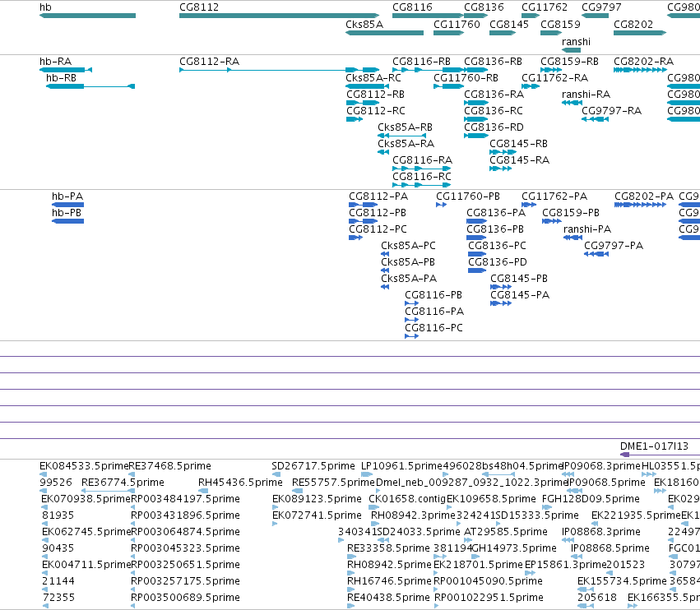Select the 'hb-PB' protein label
The width and height of the screenshot is (700, 610).
click(67, 213)
